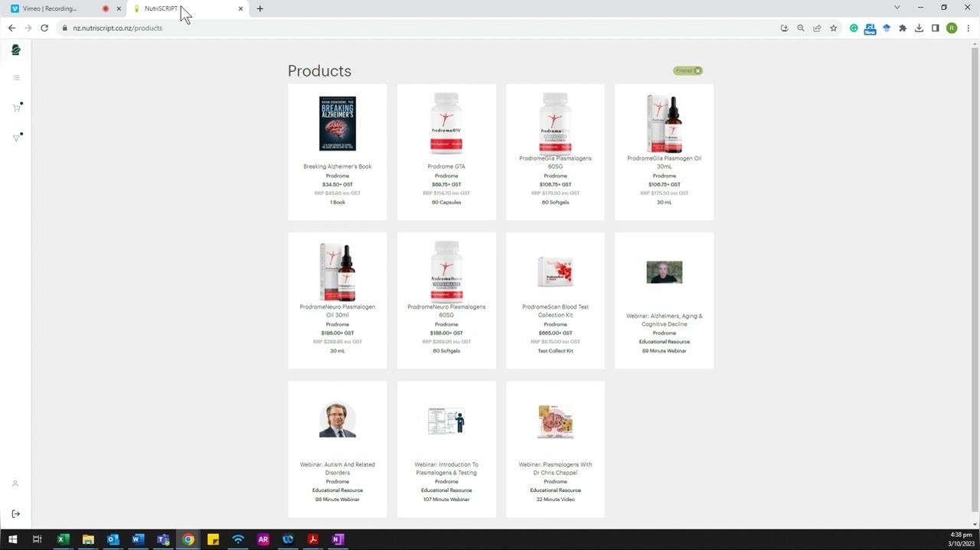The image size is (980, 550).
Task: Reload the page with refresh button
Action: coord(44,28)
